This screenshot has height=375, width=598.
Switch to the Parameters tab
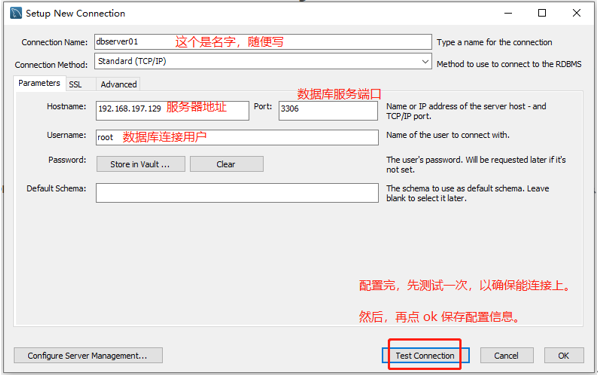coord(39,83)
